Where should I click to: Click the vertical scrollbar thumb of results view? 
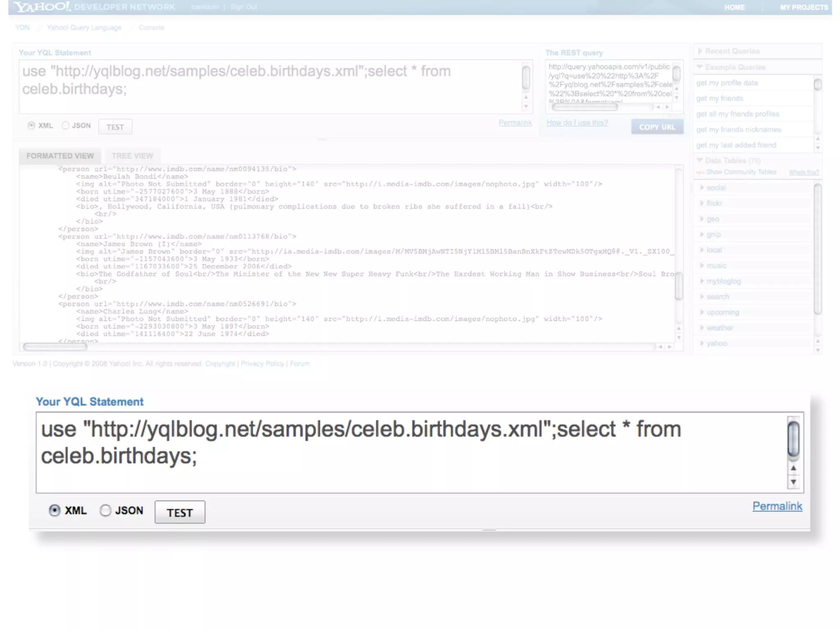click(x=679, y=286)
